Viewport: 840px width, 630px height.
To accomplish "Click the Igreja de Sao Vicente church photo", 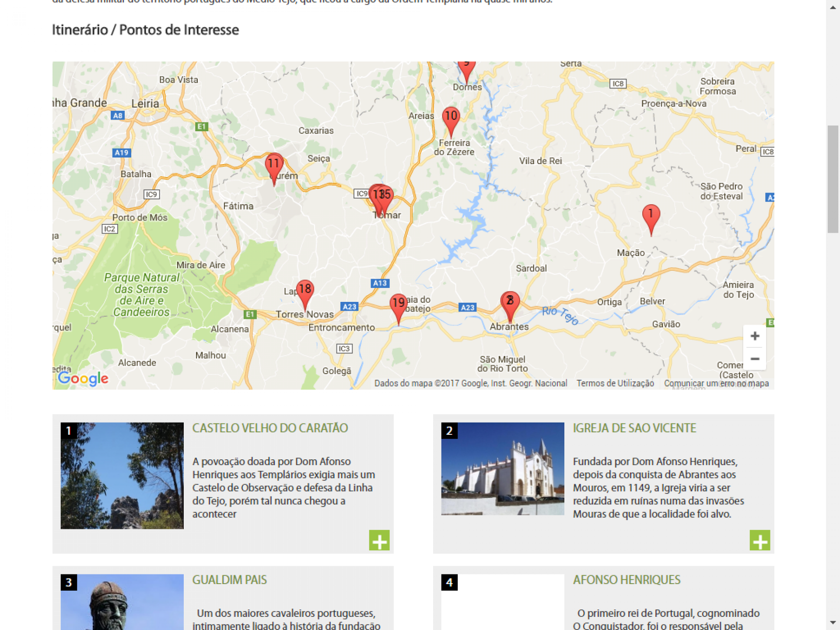I will [503, 469].
